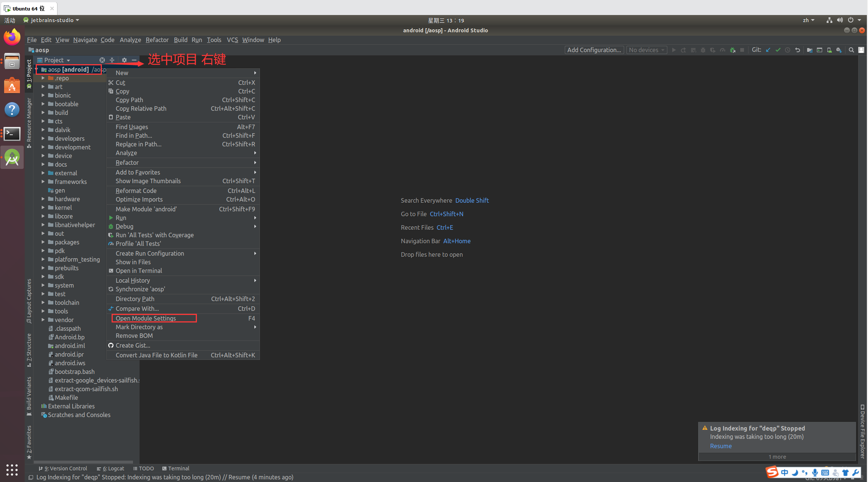The width and height of the screenshot is (868, 482).
Task: Click the grayed Run play icon in toolbar
Action: pos(674,50)
